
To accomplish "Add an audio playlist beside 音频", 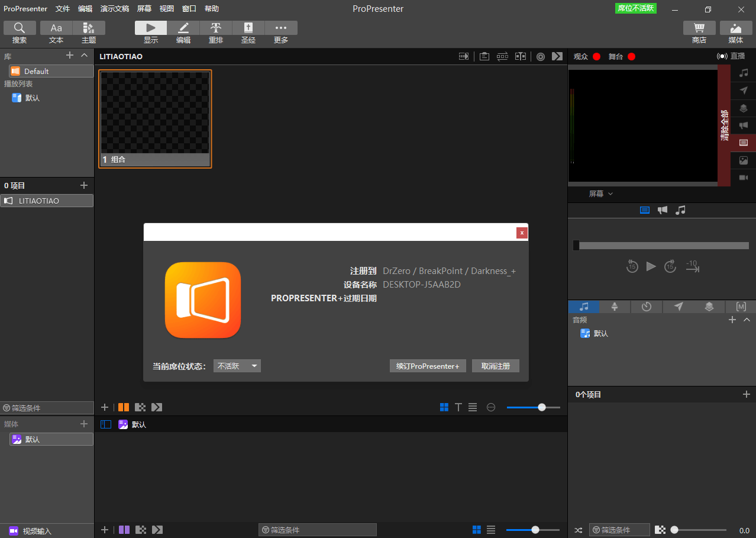I will point(732,320).
